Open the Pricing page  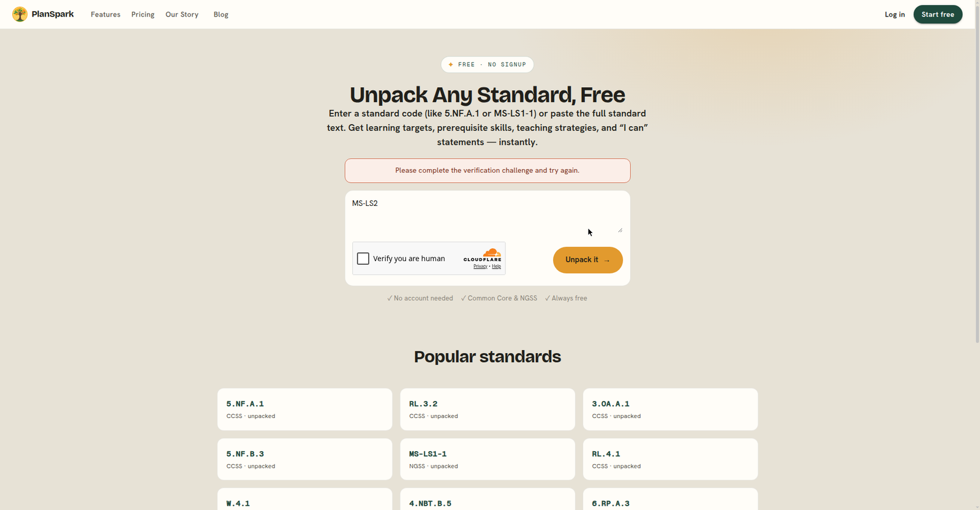point(143,14)
